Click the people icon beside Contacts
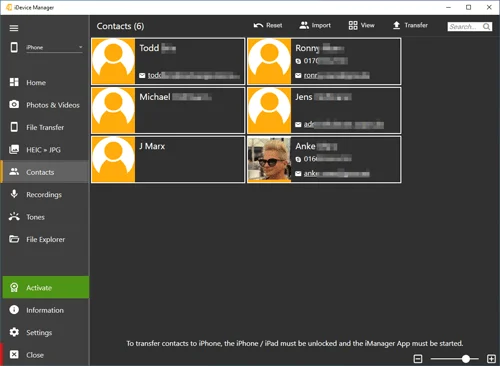This screenshot has width=500, height=366. (14, 172)
